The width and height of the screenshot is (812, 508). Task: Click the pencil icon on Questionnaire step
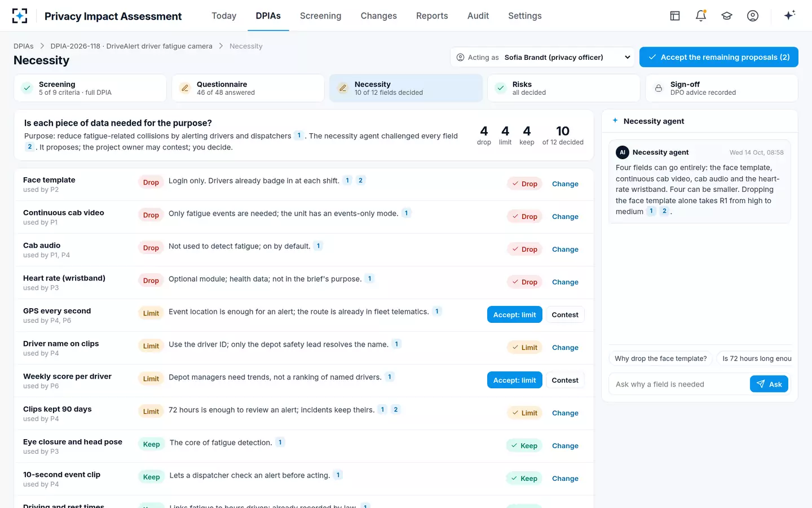pos(184,88)
